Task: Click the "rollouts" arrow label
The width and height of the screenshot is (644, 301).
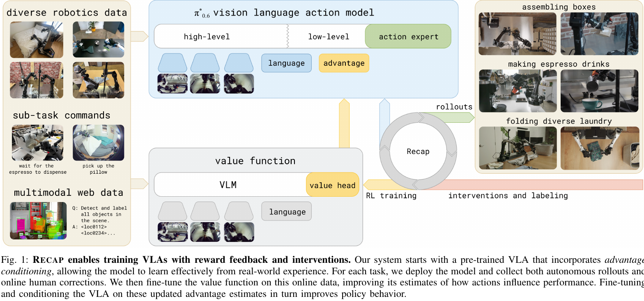Action: coord(454,107)
